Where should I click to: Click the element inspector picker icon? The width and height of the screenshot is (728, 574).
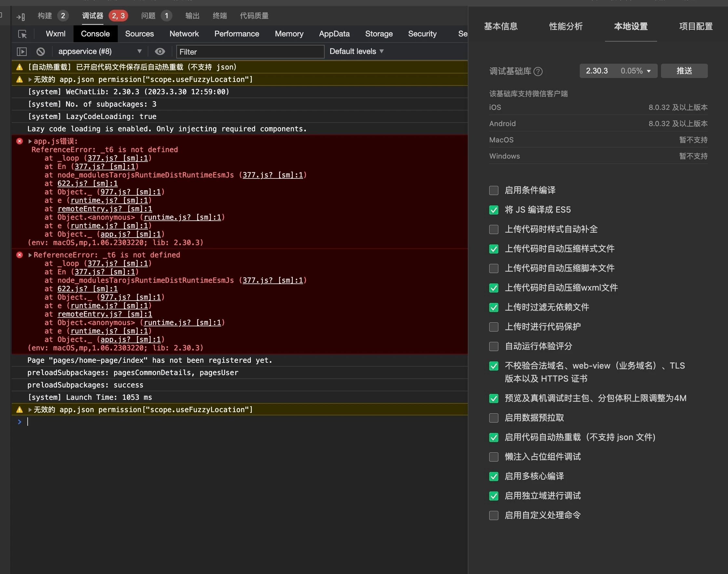22,34
